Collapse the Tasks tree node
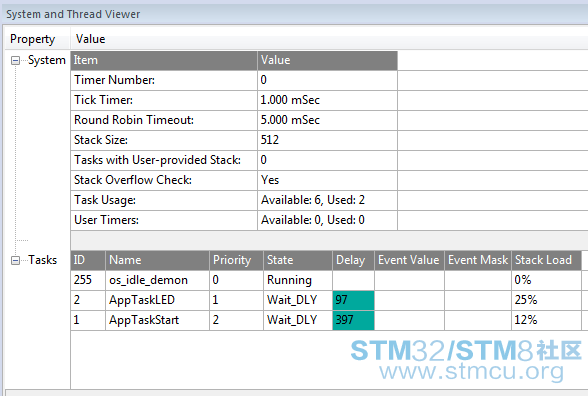 point(15,260)
